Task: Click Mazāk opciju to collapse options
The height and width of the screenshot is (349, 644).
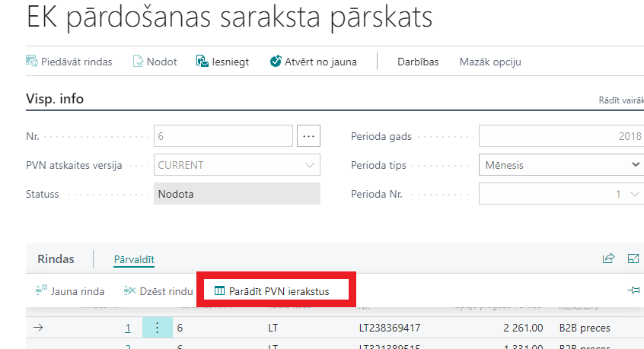Action: (490, 62)
